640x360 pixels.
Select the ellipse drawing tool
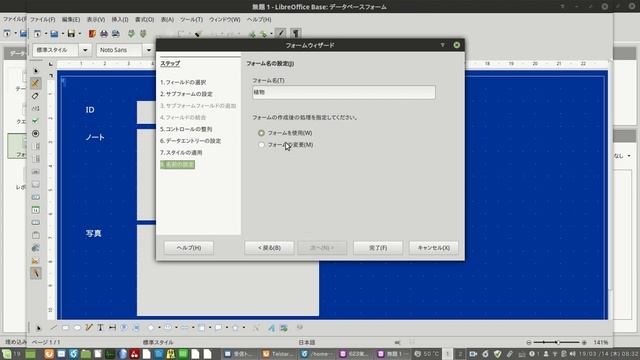77,328
